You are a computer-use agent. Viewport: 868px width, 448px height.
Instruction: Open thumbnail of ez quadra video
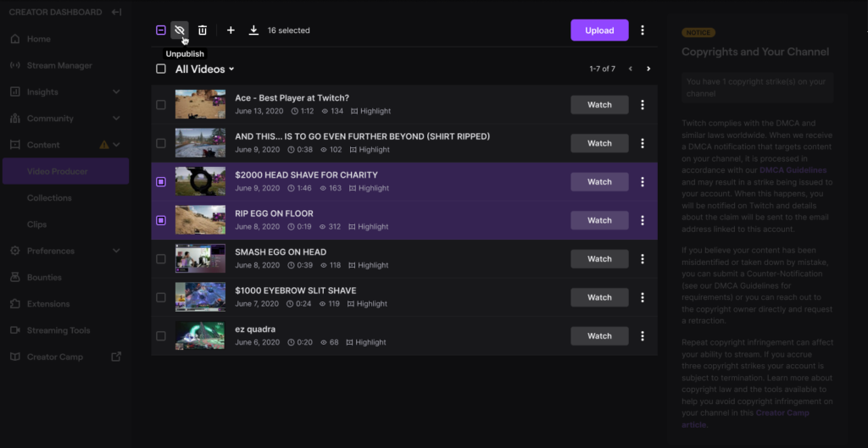pyautogui.click(x=200, y=335)
